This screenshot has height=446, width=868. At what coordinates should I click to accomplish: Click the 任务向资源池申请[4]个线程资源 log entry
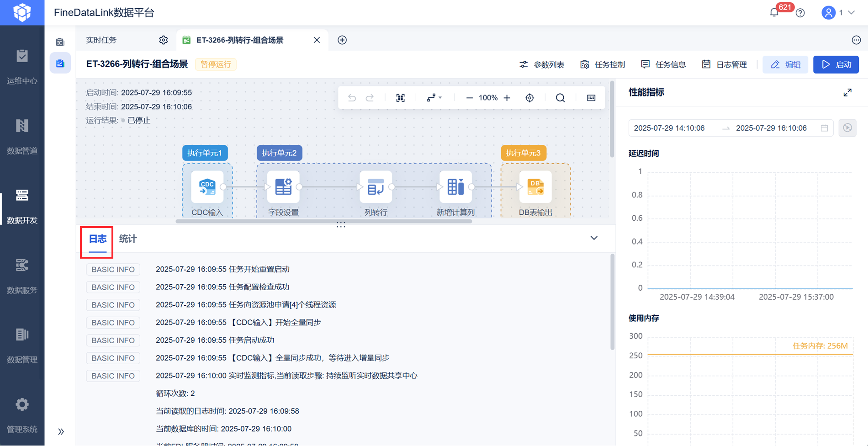coord(246,305)
